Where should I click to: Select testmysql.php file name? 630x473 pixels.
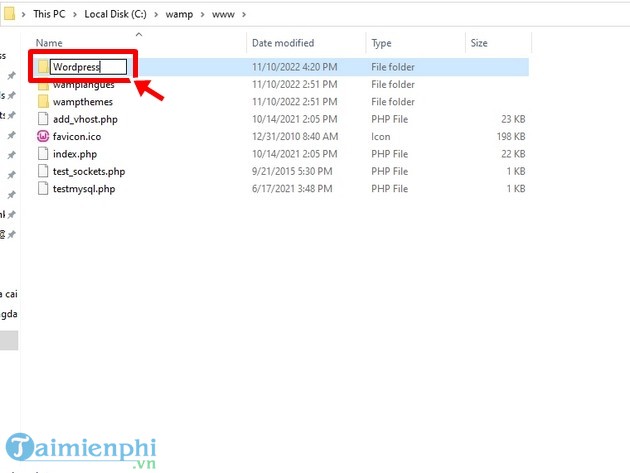pyautogui.click(x=84, y=189)
